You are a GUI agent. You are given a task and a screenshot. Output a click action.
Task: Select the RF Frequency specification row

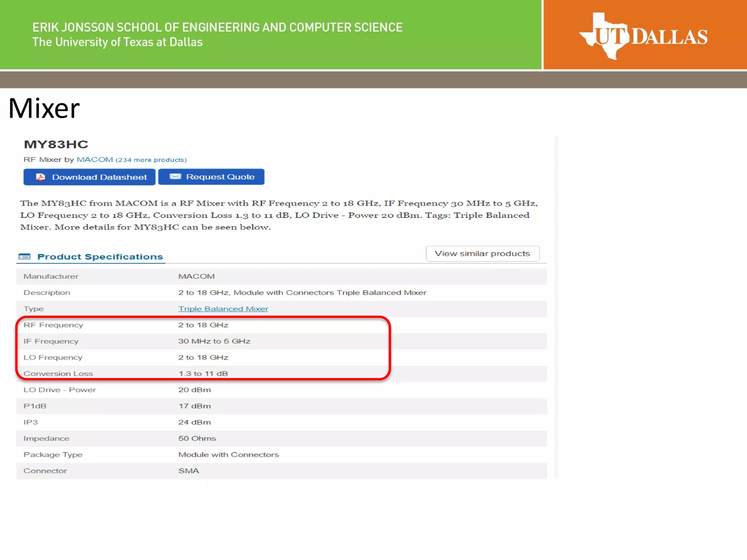[53, 325]
